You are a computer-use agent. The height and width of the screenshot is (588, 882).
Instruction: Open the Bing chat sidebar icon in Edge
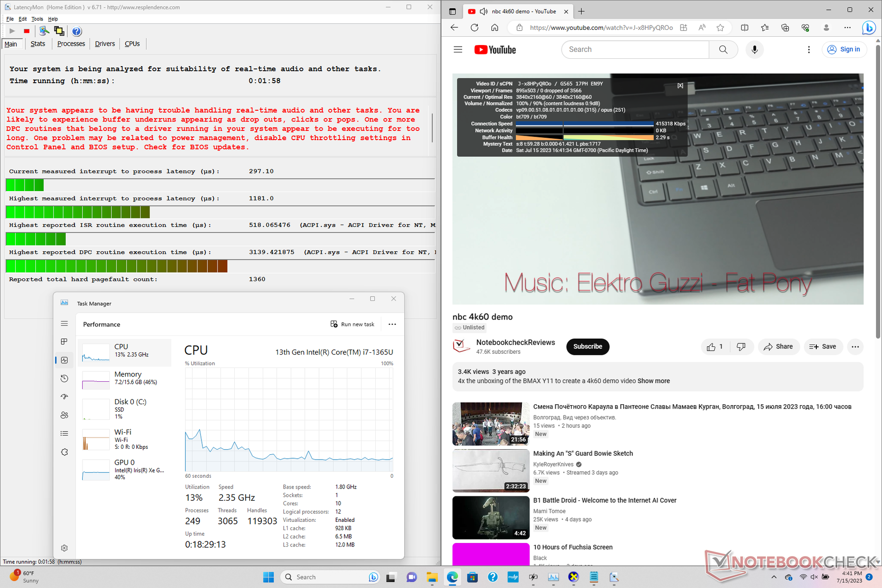869,27
